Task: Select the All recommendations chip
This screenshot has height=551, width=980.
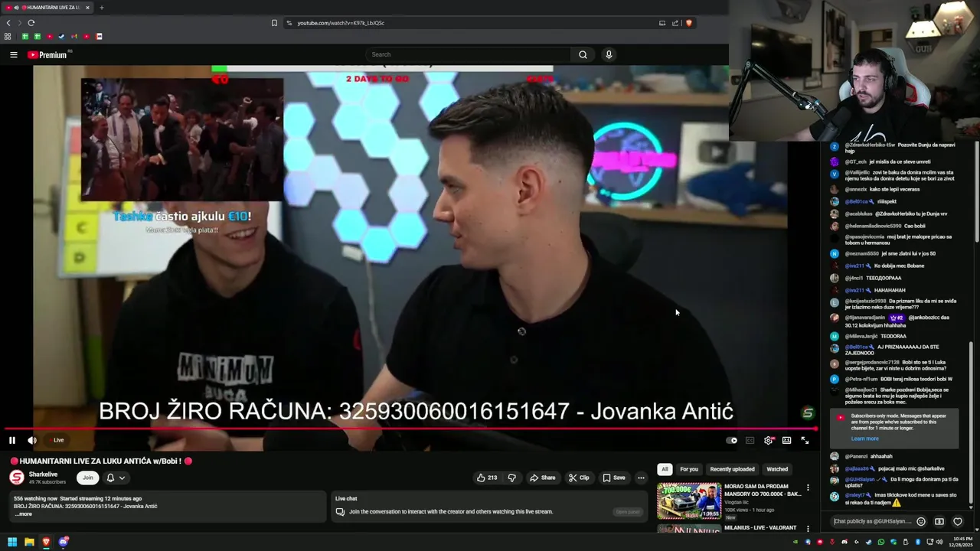Action: 665,469
